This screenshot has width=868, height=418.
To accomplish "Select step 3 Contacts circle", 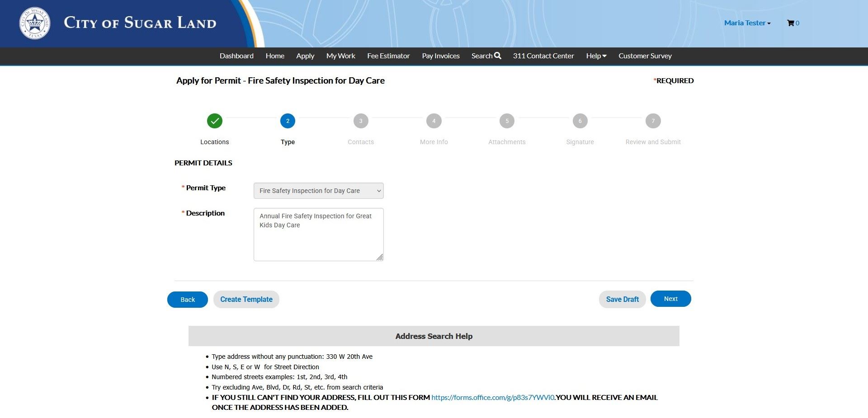I will tap(360, 121).
